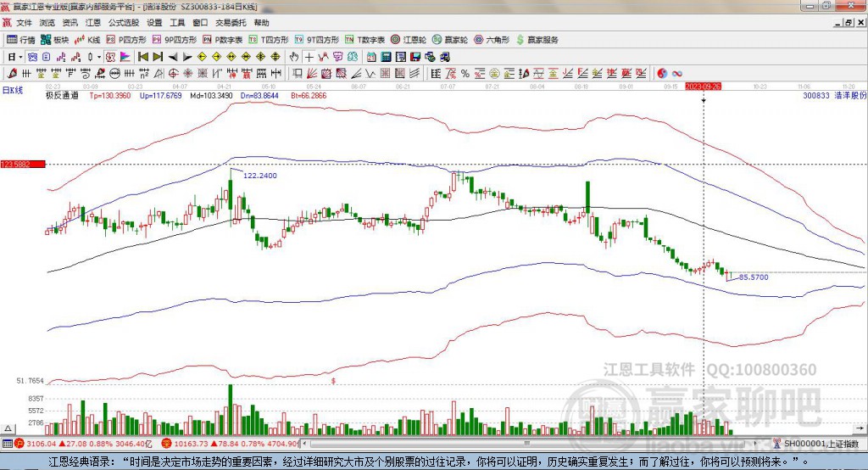This screenshot has width=868, height=470.
Task: Open the P数字表 tool
Action: (x=223, y=40)
